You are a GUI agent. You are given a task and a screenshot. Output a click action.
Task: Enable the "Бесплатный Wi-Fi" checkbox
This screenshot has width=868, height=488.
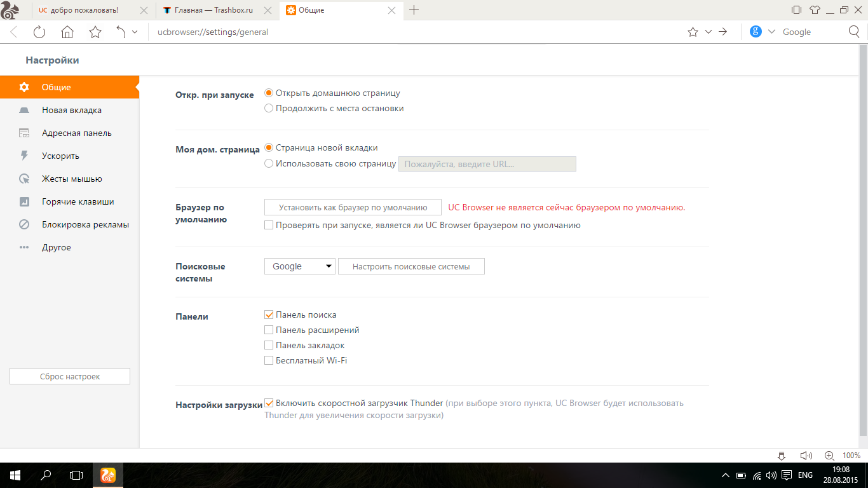coord(269,360)
